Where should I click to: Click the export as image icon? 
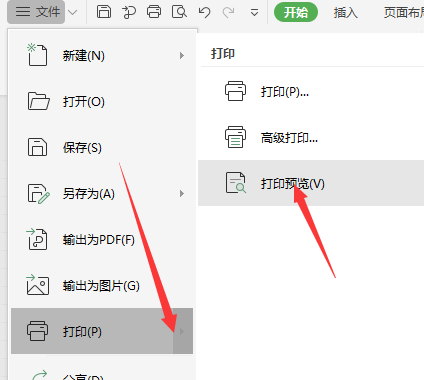pyautogui.click(x=38, y=284)
